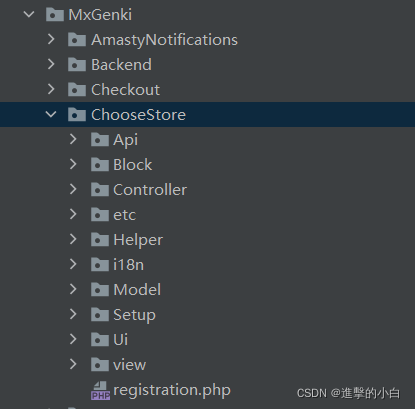The image size is (415, 409).
Task: Collapse the MxGenki folder chevron
Action: pos(29,14)
